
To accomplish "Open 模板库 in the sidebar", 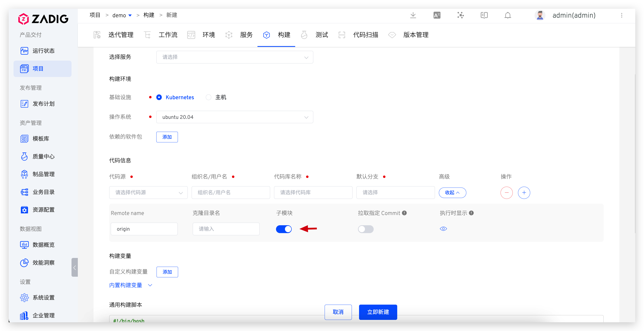I will pos(41,138).
